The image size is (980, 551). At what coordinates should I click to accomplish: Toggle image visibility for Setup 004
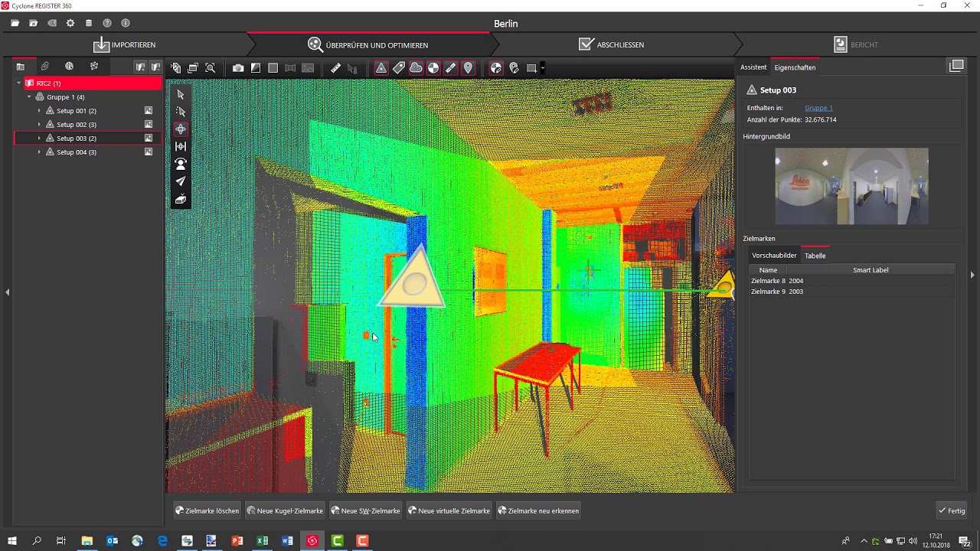[149, 152]
